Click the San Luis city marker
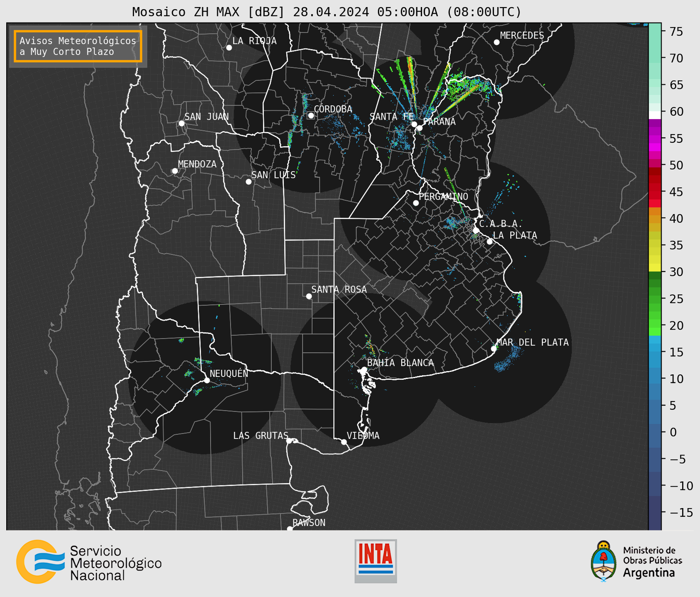The height and width of the screenshot is (597, 700). (x=249, y=182)
